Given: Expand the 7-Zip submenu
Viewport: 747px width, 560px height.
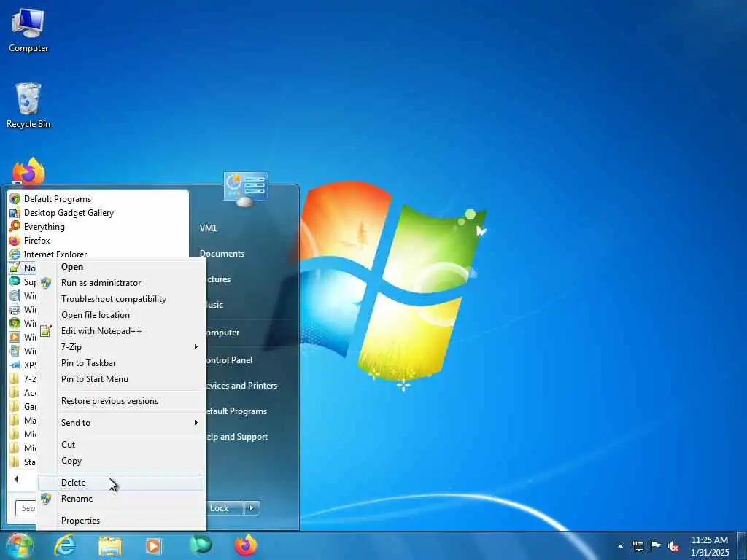Looking at the screenshot, I should coord(121,346).
